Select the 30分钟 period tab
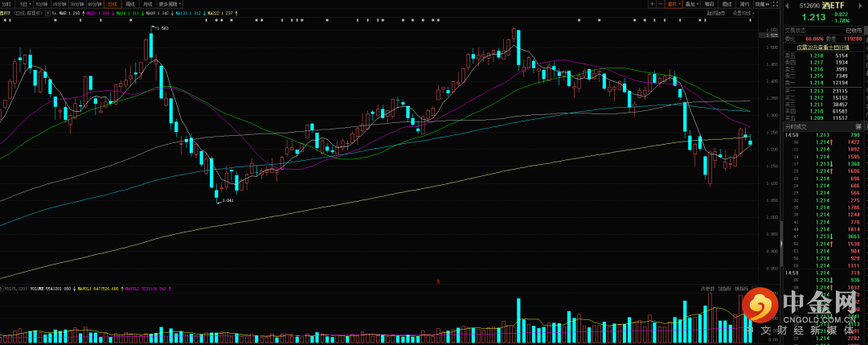 pyautogui.click(x=76, y=4)
